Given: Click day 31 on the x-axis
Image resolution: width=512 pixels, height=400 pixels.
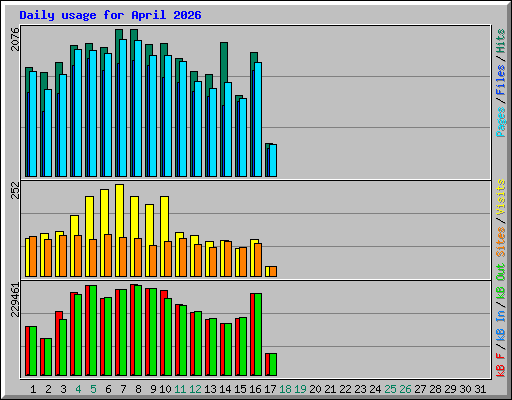Looking at the screenshot, I should tap(480, 389).
